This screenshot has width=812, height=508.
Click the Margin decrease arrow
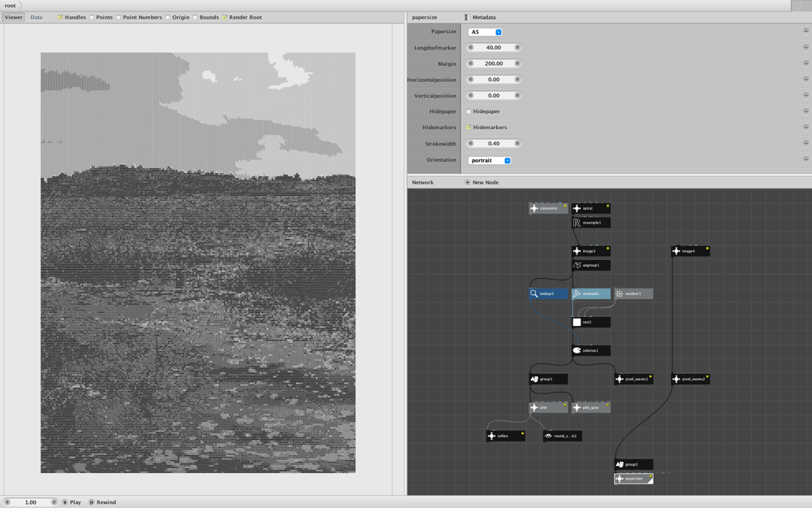[x=471, y=63]
